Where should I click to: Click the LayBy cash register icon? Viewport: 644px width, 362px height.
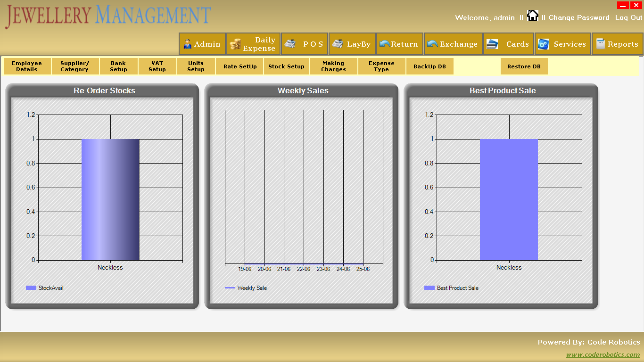click(x=338, y=44)
